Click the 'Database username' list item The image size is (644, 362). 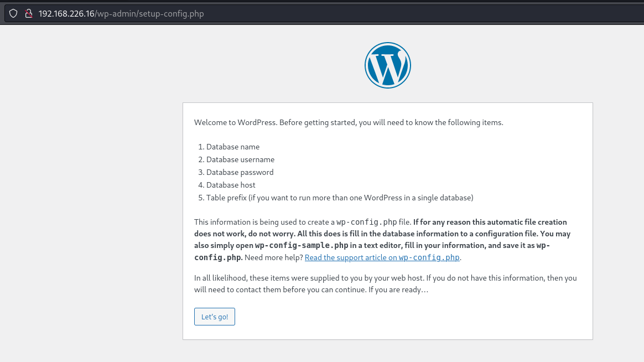240,159
